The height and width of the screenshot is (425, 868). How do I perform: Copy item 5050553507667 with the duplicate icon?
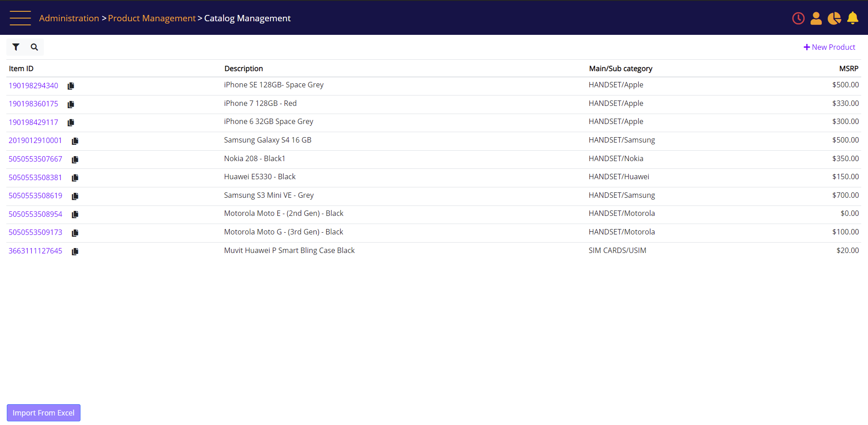click(x=75, y=160)
